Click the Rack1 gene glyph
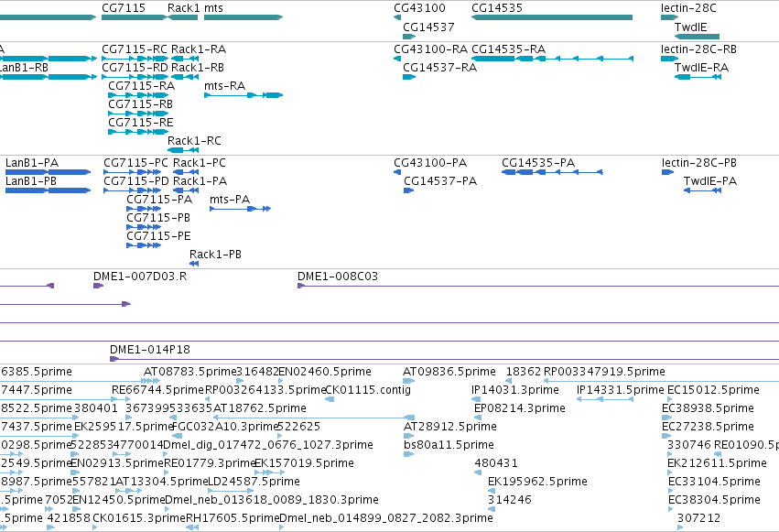This screenshot has height=532, width=779. [x=183, y=17]
